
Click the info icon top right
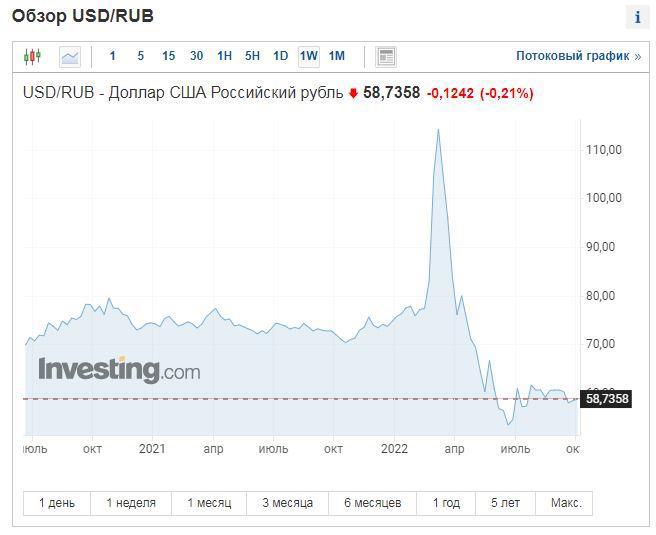(x=637, y=18)
